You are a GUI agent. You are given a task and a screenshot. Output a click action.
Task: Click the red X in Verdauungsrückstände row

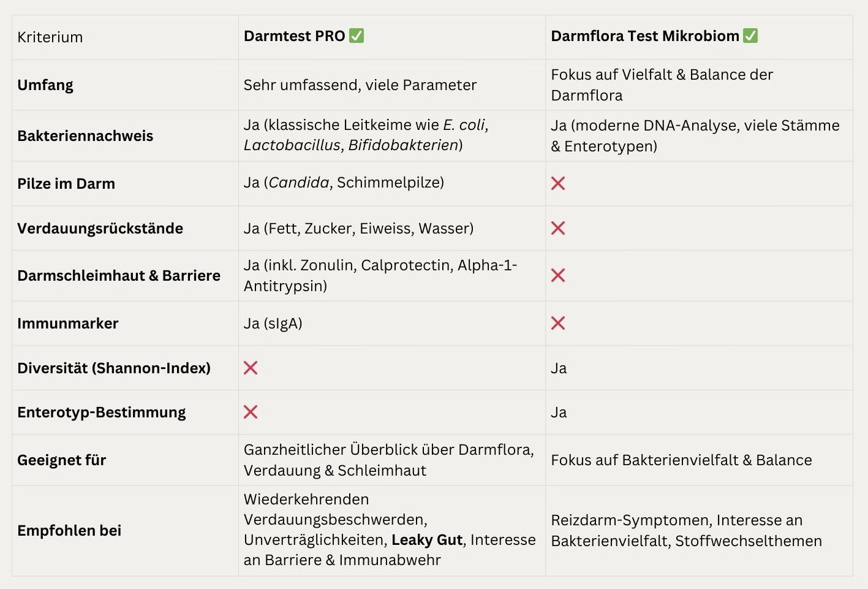pos(558,228)
